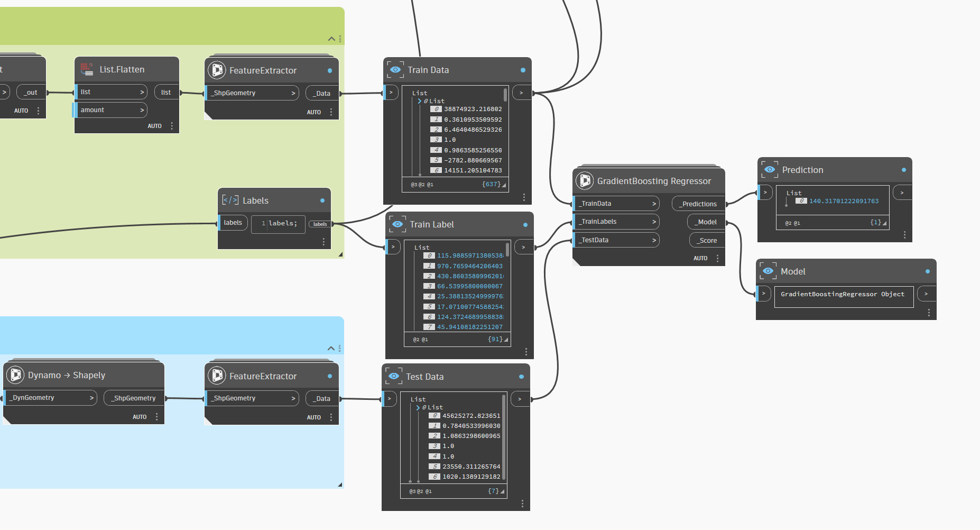Open the GradientBoosting Regressor options menu dots
The width and height of the screenshot is (980, 530).
[717, 258]
